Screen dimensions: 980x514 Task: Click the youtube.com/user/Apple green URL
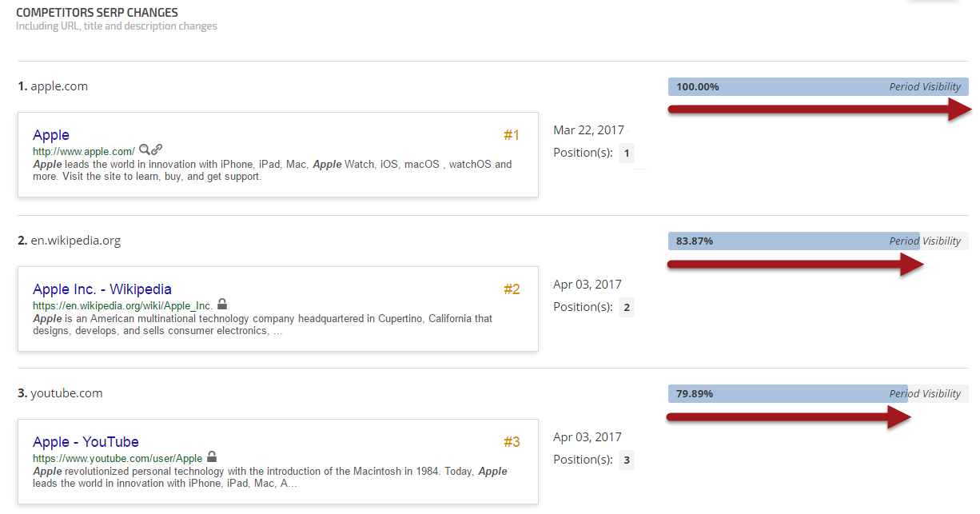pyautogui.click(x=118, y=459)
